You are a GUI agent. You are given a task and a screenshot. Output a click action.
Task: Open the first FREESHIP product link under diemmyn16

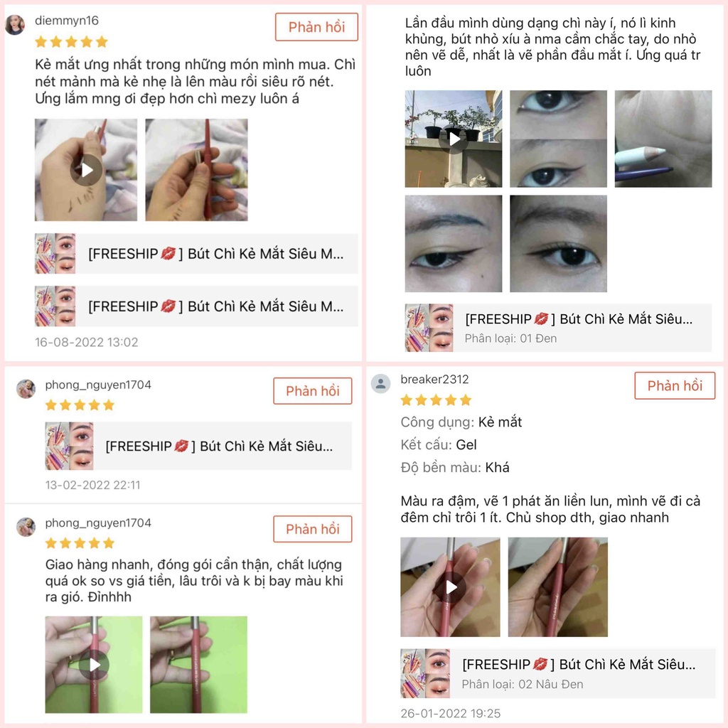pos(196,254)
